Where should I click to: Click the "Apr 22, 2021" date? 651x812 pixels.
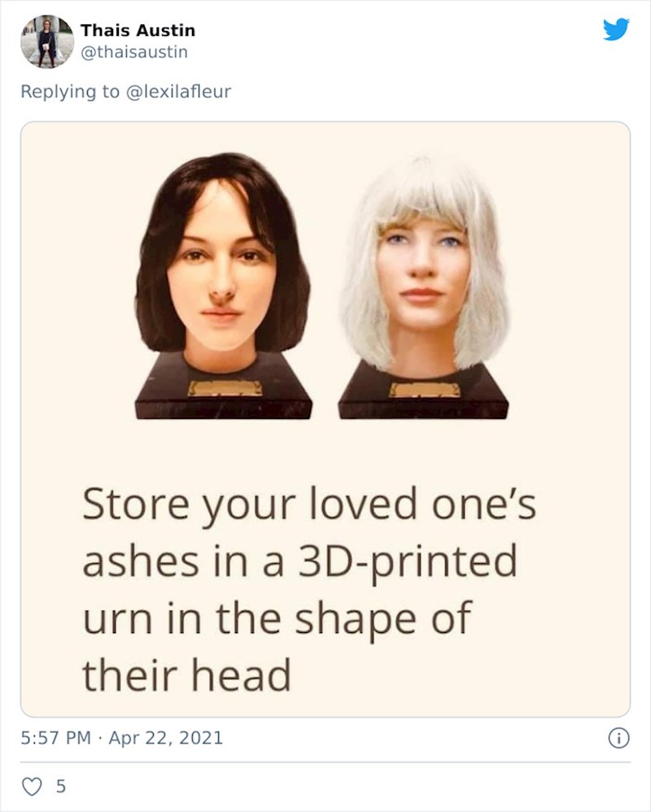pyautogui.click(x=168, y=738)
